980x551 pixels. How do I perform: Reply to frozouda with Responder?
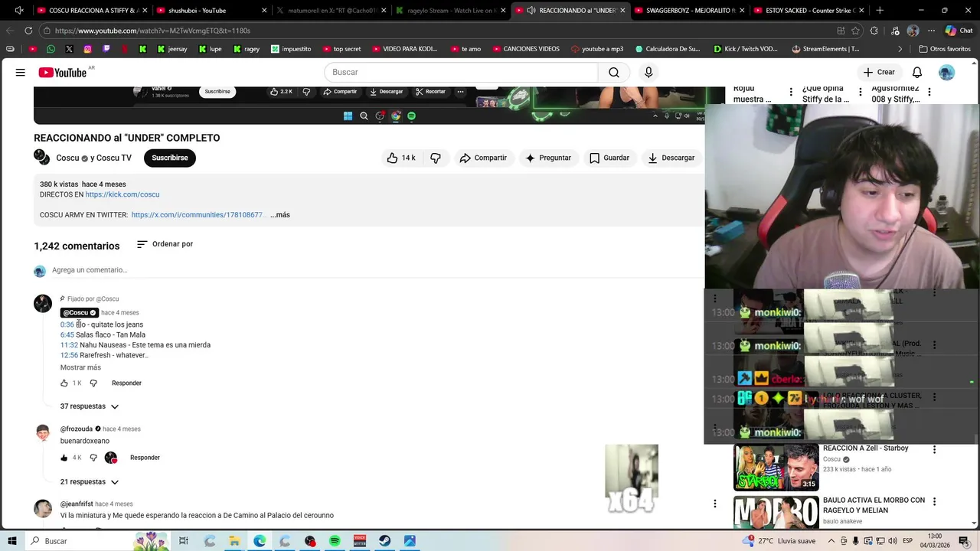(145, 458)
